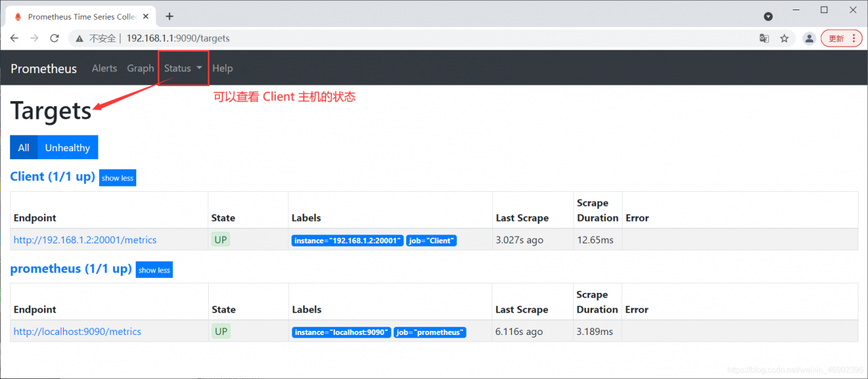Click the Error header in prometheus table
The image size is (868, 379).
(637, 309)
